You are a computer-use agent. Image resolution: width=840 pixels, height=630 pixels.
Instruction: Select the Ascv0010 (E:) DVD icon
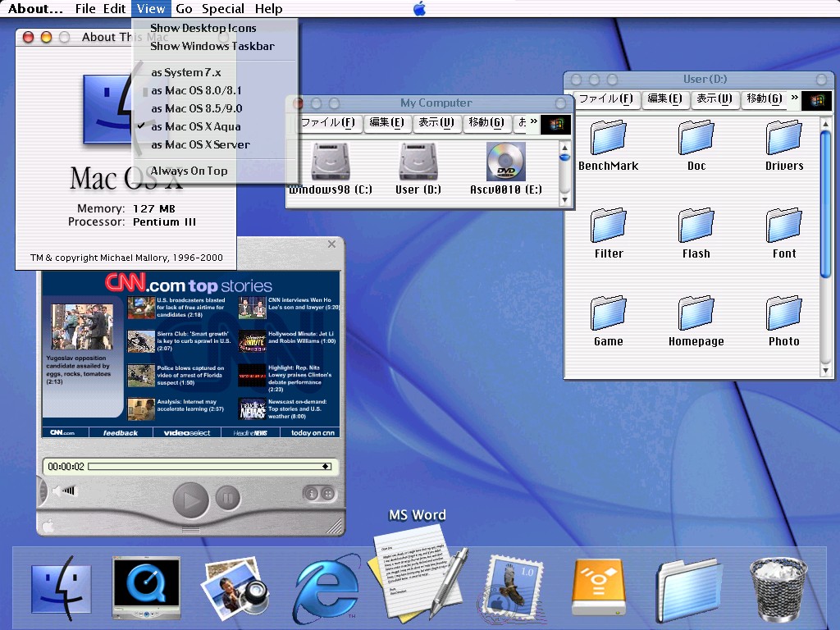tap(505, 162)
